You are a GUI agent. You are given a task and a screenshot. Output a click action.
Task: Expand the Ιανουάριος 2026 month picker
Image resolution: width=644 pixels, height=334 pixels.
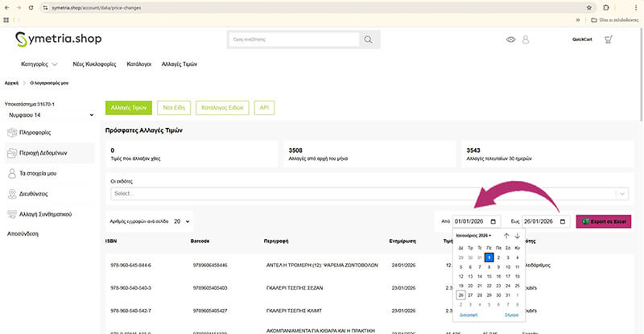click(475, 236)
